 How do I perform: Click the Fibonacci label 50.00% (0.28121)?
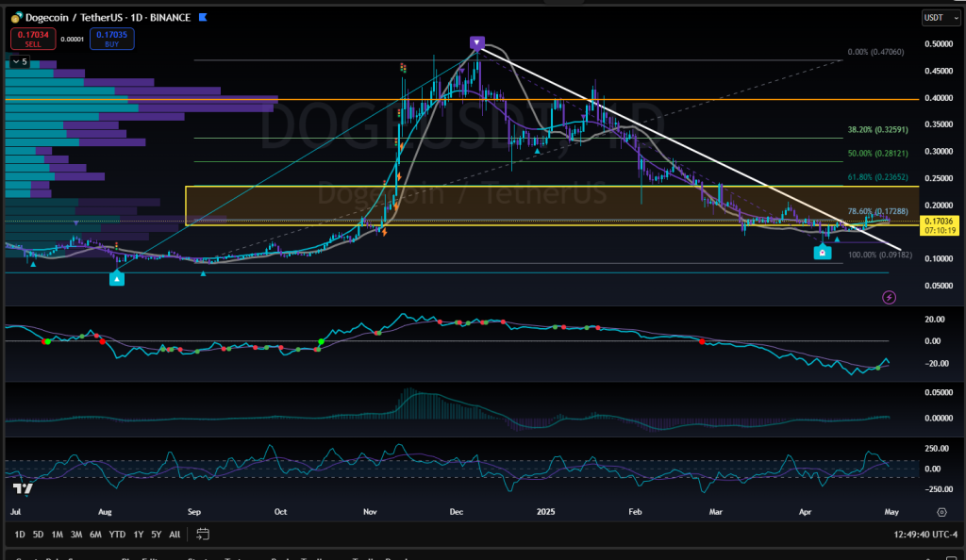point(877,154)
